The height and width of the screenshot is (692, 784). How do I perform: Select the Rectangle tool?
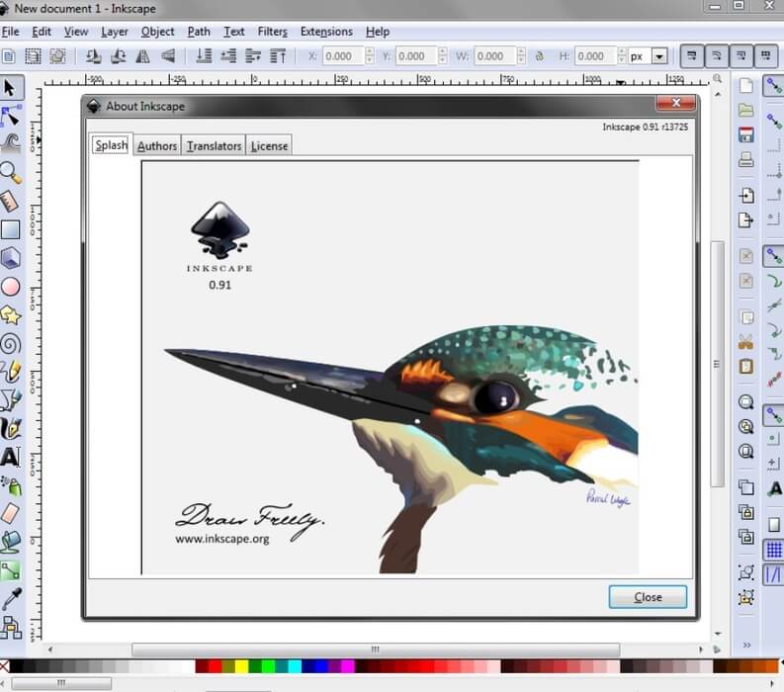[10, 229]
